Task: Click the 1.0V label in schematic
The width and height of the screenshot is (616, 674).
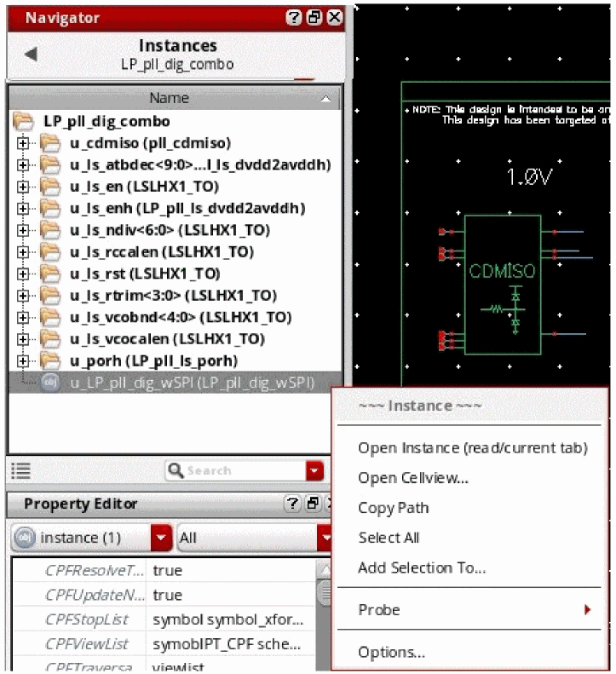Action: coord(529,176)
